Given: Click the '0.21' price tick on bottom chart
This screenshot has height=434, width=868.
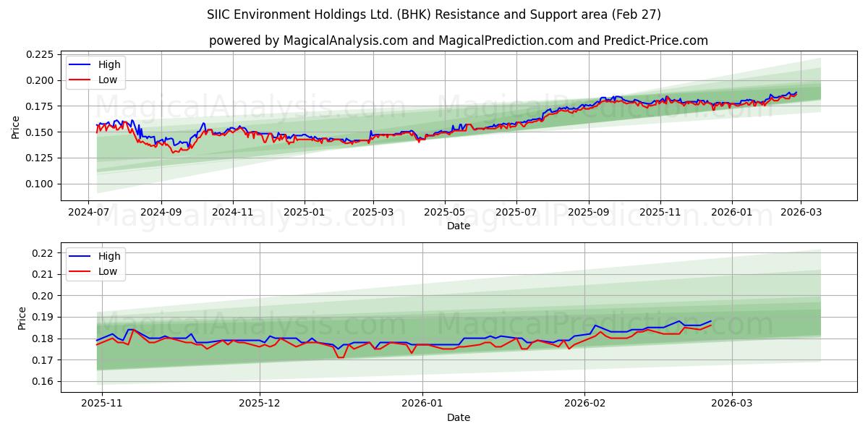Looking at the screenshot, I should pyautogui.click(x=43, y=274).
